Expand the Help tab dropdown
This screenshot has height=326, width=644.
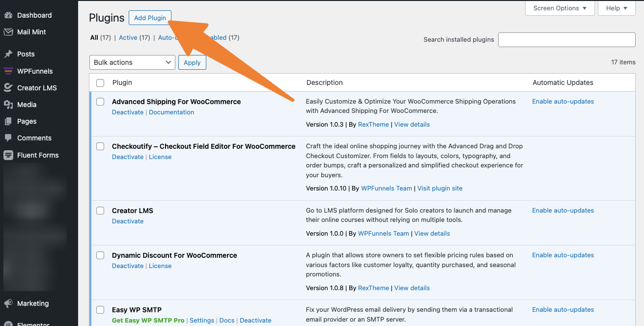616,8
